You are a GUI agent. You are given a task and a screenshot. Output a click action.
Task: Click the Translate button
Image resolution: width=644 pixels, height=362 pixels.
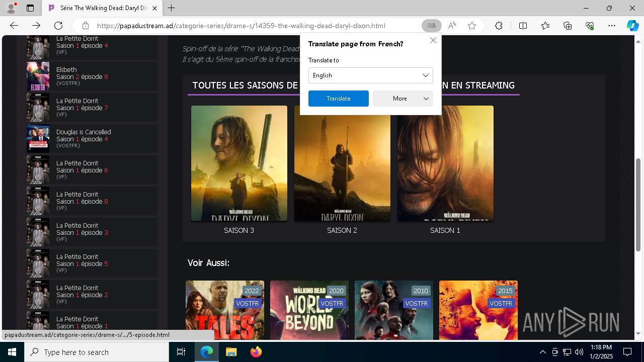[339, 99]
